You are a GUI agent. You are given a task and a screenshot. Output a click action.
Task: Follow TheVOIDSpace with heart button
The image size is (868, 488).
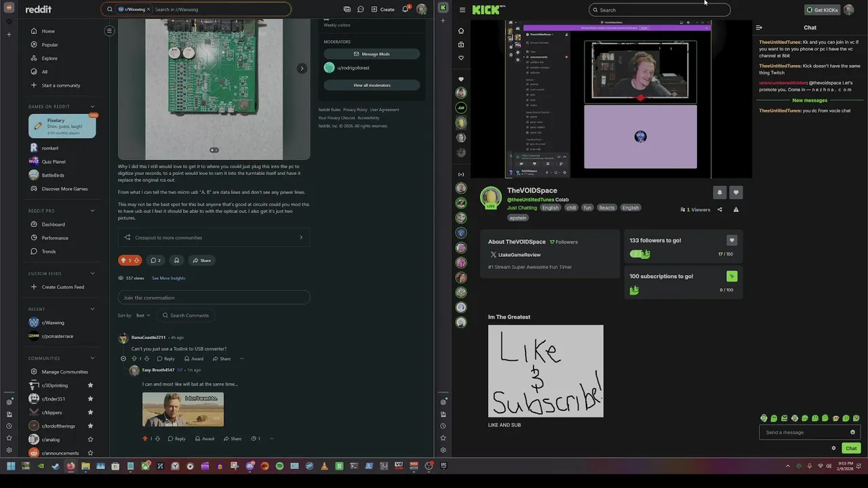pyautogui.click(x=736, y=192)
